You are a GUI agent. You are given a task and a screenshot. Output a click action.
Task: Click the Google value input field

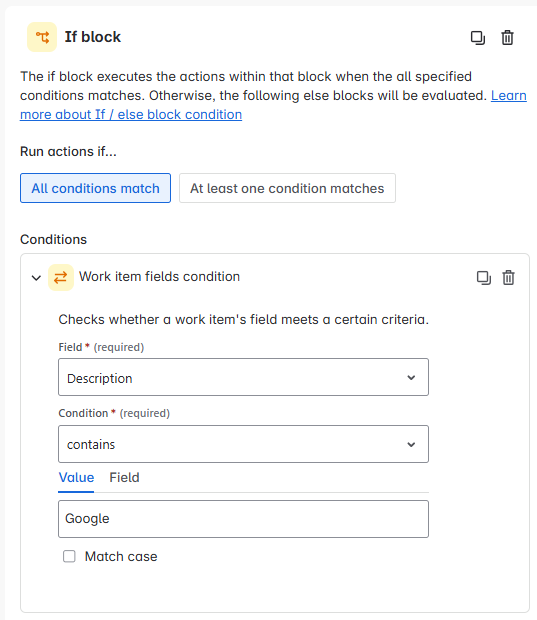click(x=243, y=519)
